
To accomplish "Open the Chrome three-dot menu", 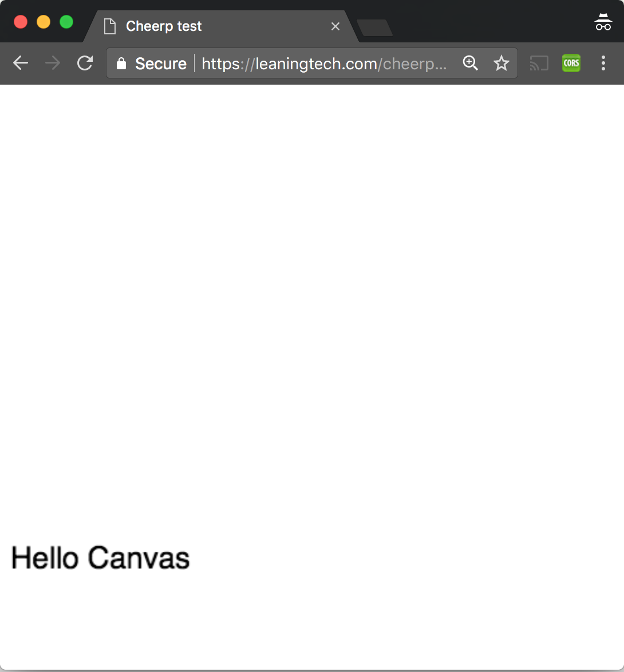I will [603, 63].
